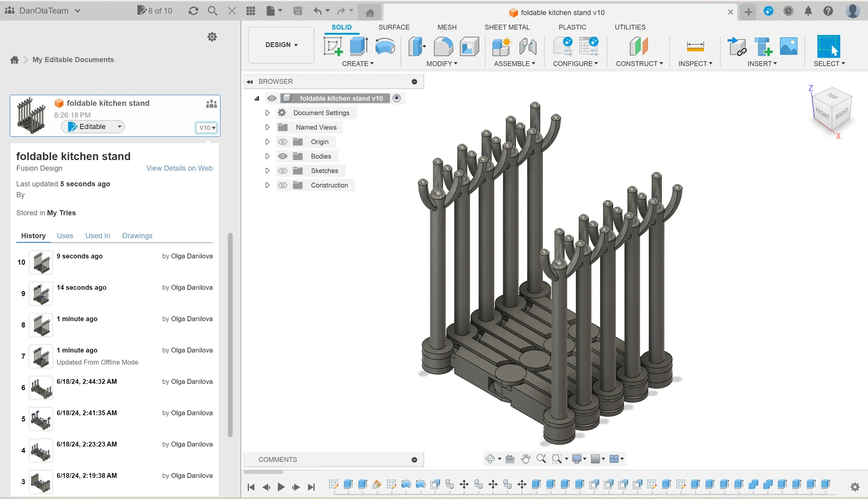
Task: Open the Editable status dropdown
Action: (93, 127)
